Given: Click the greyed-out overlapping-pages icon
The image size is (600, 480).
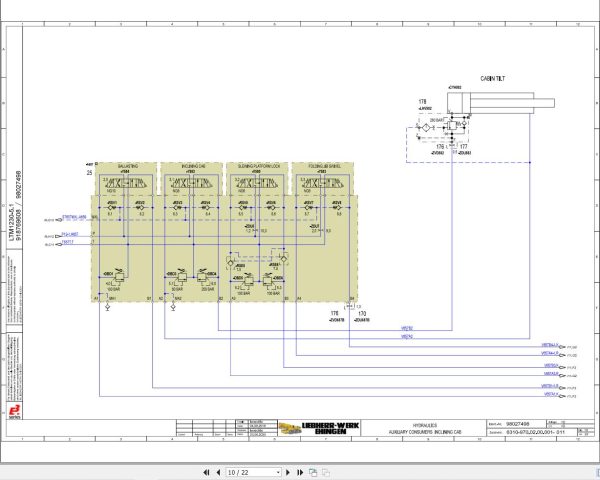Looking at the screenshot, I should coord(326,472).
